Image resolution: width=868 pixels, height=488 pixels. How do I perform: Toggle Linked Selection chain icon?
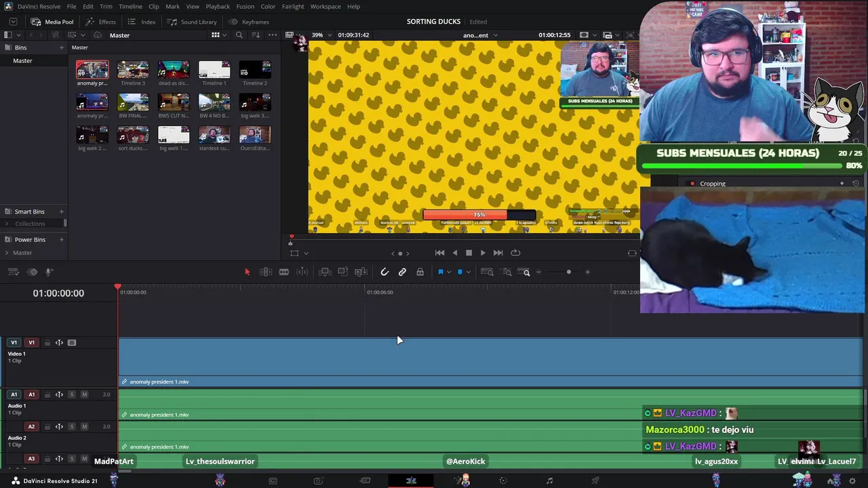point(402,272)
